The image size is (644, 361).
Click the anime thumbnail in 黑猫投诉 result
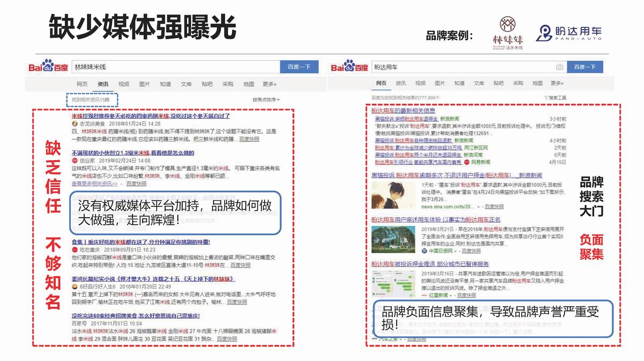point(393,196)
